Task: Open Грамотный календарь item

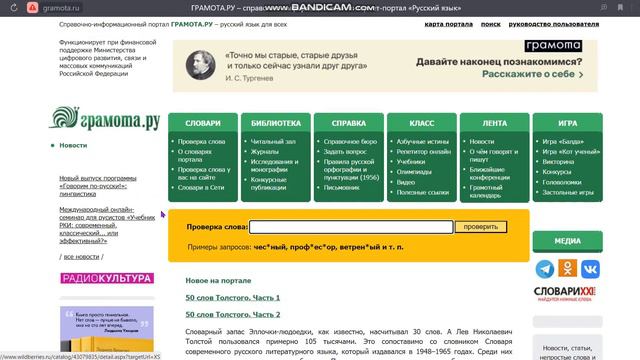Action: pyautogui.click(x=486, y=191)
